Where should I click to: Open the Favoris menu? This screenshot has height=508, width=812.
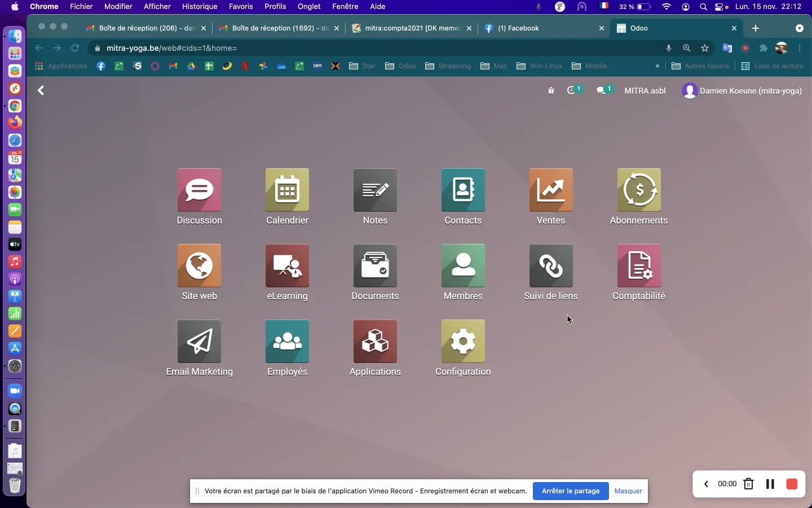pos(241,6)
